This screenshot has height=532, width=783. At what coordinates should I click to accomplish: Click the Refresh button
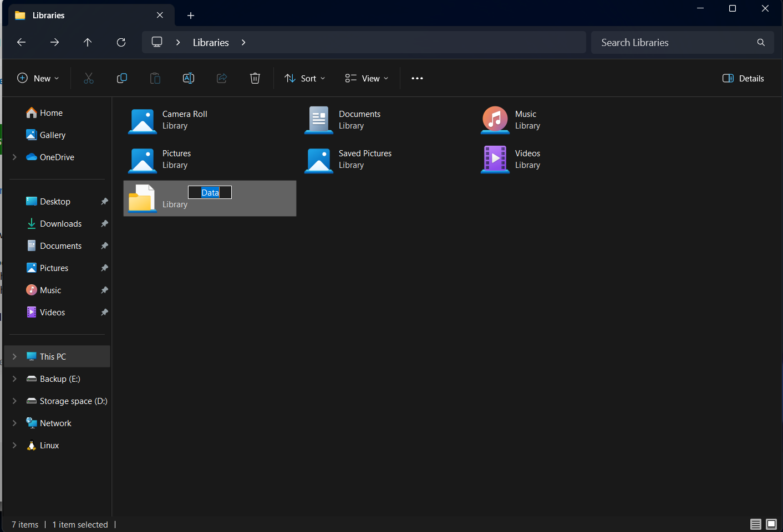(x=121, y=42)
